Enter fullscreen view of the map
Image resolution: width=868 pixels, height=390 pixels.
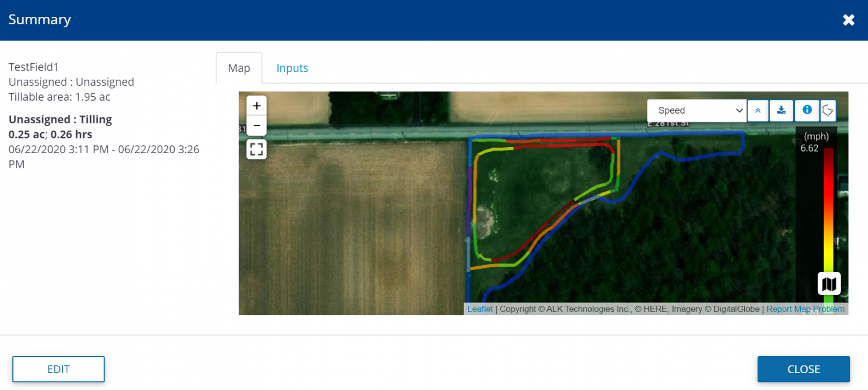[x=257, y=149]
